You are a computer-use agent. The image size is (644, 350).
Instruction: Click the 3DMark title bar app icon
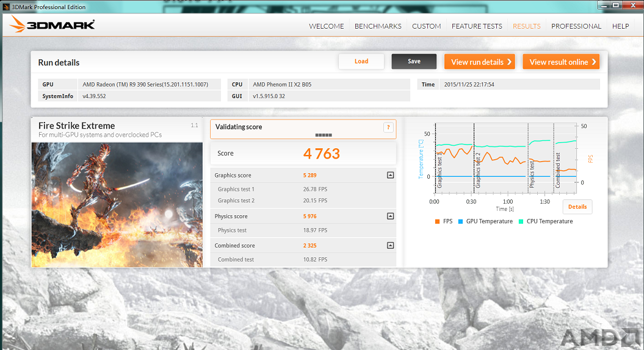click(5, 7)
